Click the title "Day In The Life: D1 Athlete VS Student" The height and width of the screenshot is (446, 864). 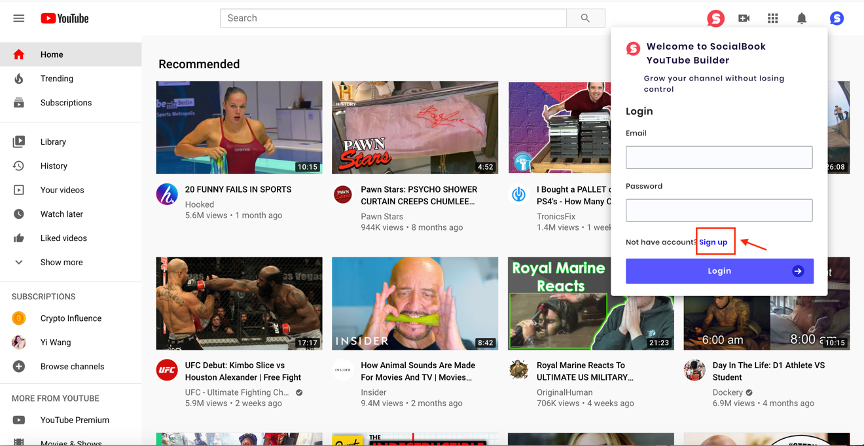click(768, 372)
